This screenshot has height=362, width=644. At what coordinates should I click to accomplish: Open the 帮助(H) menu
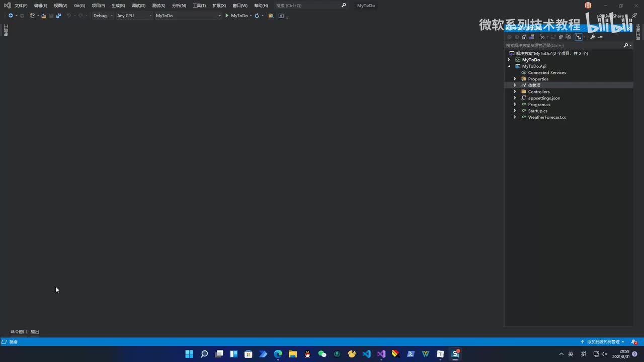(x=261, y=6)
